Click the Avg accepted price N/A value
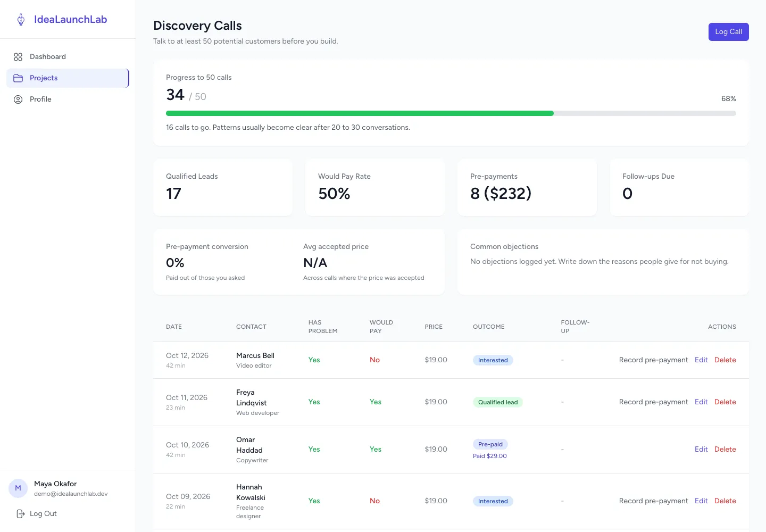The image size is (766, 532). point(315,263)
